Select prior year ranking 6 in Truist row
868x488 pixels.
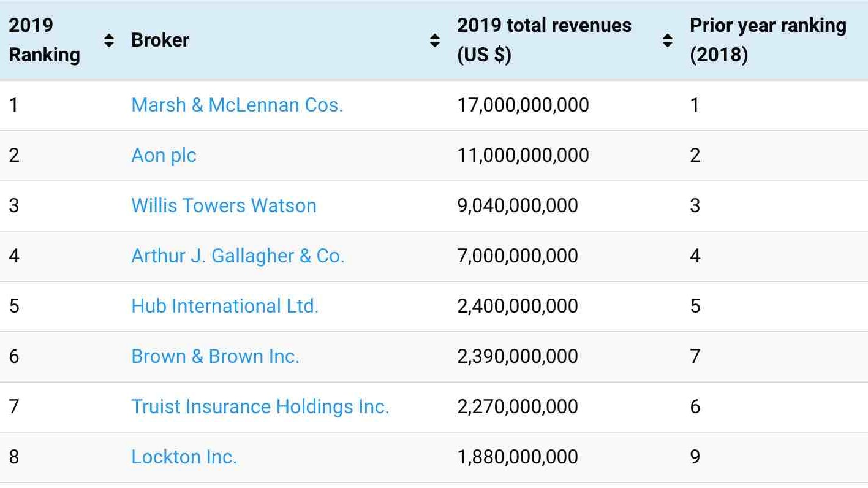pos(695,406)
